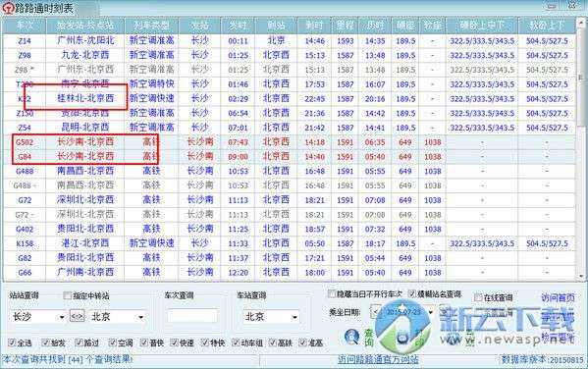Open the 访问路路通官方网站 link
This screenshot has width=588, height=369.
[x=378, y=360]
